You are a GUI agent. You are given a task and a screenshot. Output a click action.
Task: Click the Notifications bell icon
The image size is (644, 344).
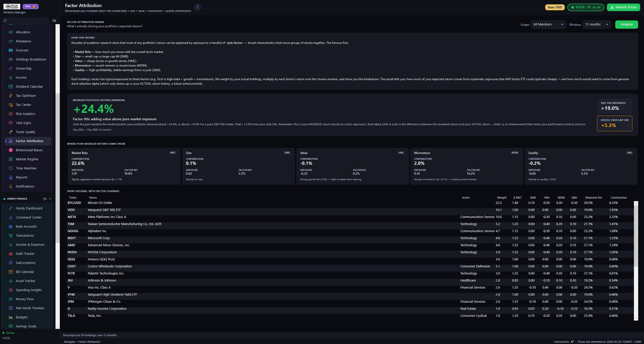coord(11,186)
